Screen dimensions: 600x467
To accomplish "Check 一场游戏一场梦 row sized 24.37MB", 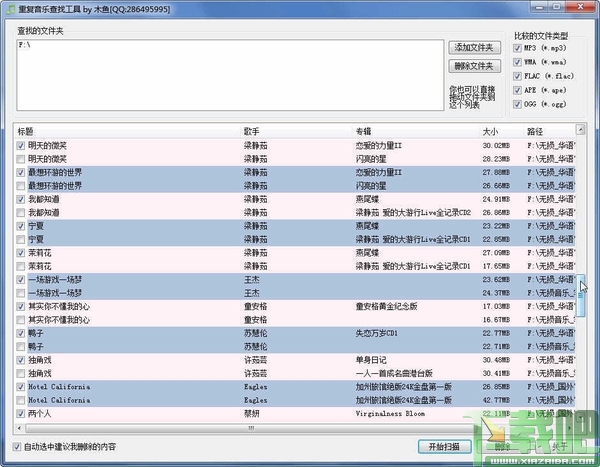I will pos(21,293).
